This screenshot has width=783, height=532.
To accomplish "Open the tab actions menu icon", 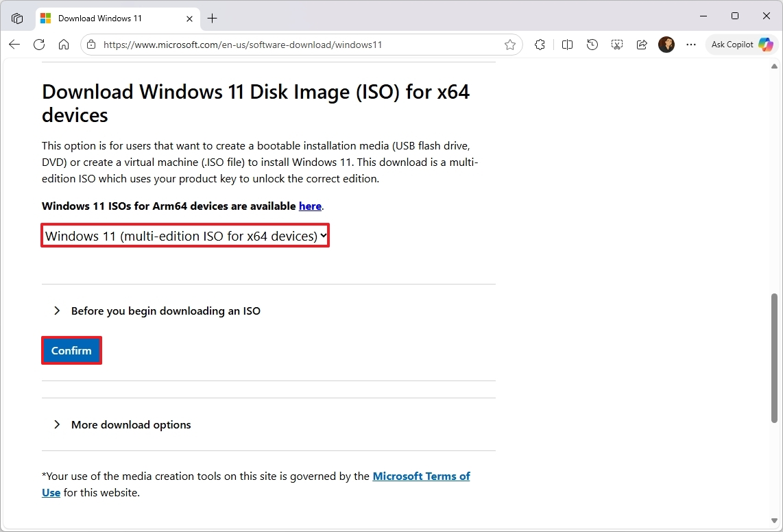I will pos(17,19).
